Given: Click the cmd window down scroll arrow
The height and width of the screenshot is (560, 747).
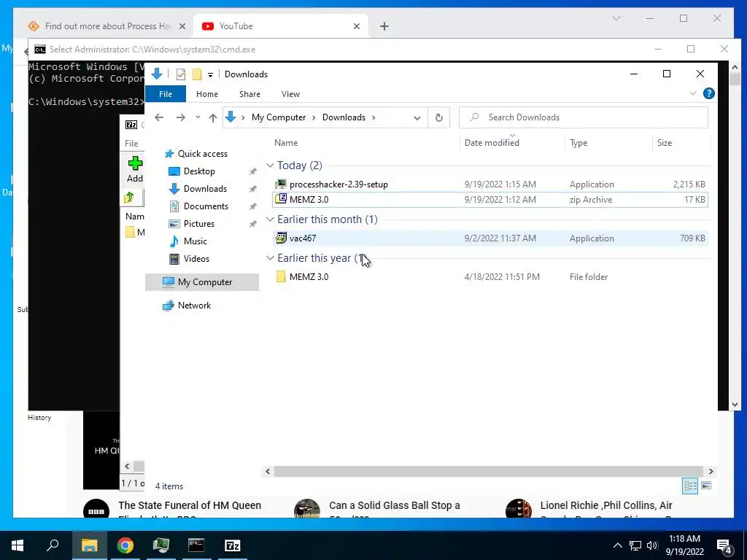Looking at the screenshot, I should [734, 405].
